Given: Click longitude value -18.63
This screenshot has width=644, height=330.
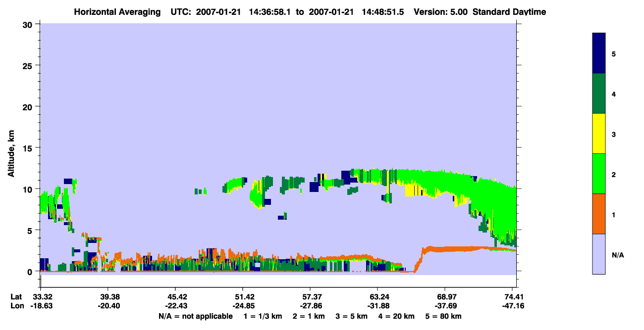Looking at the screenshot, I should [x=41, y=306].
